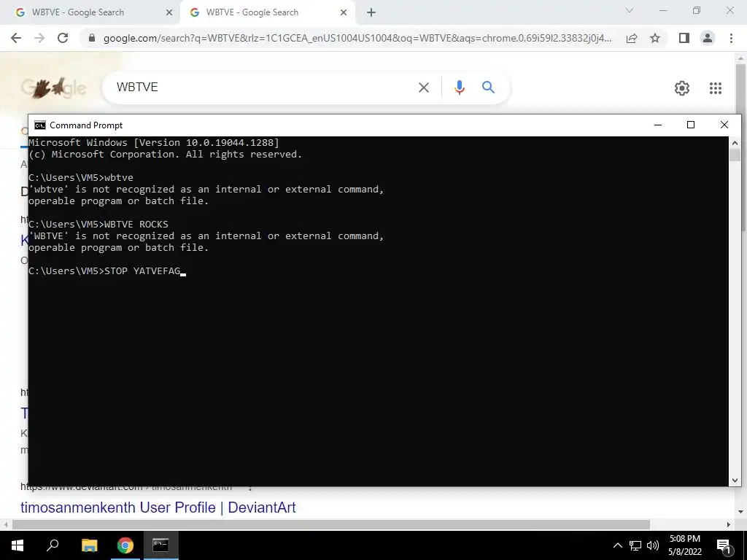Click the Chrome forward arrow
Screen dimensions: 747x560
[39, 38]
